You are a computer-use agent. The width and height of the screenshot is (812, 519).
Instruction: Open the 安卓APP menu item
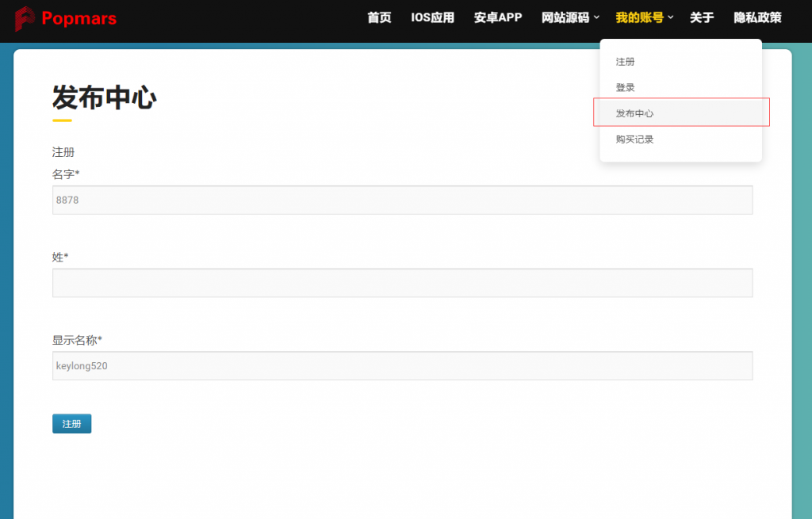pos(498,17)
